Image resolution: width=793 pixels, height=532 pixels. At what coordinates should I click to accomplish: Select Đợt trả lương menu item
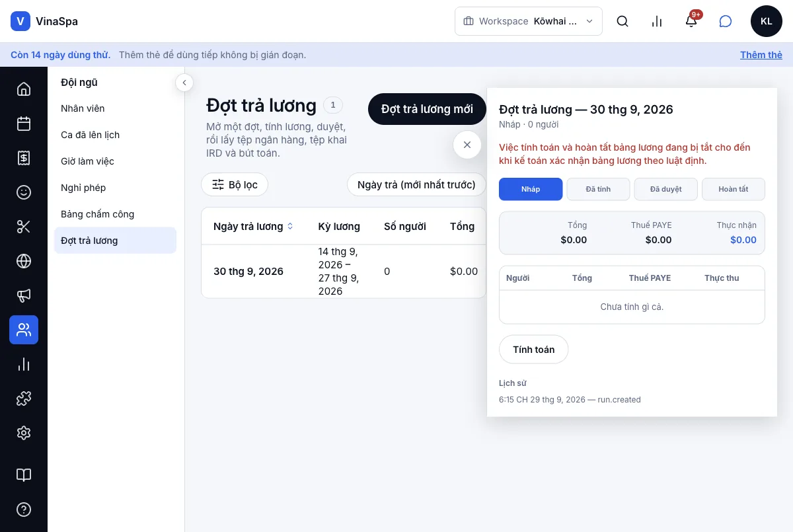point(115,241)
